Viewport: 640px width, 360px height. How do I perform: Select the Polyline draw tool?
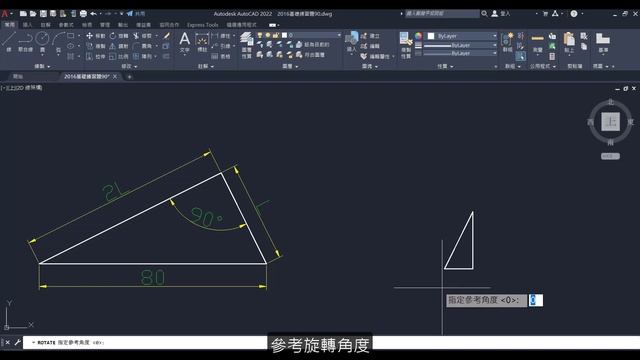click(25, 42)
